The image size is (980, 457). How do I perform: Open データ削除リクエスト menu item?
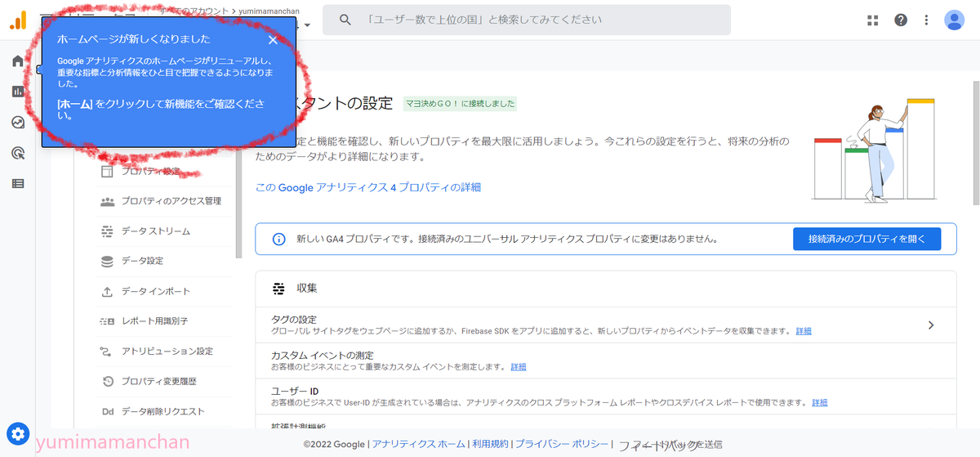pyautogui.click(x=163, y=411)
